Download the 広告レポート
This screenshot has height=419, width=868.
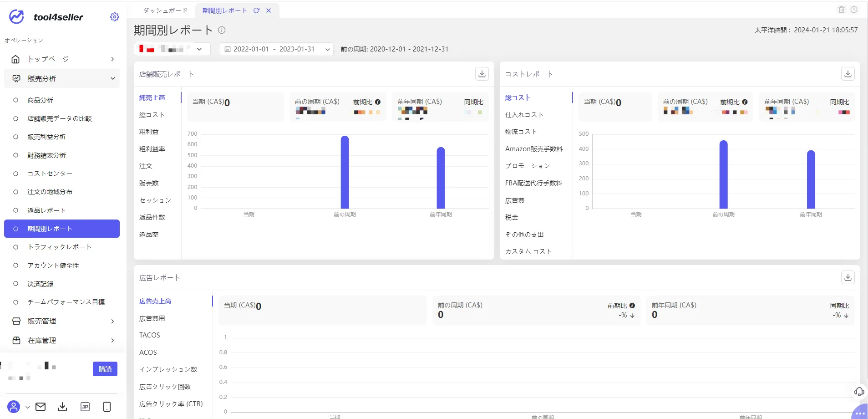848,277
